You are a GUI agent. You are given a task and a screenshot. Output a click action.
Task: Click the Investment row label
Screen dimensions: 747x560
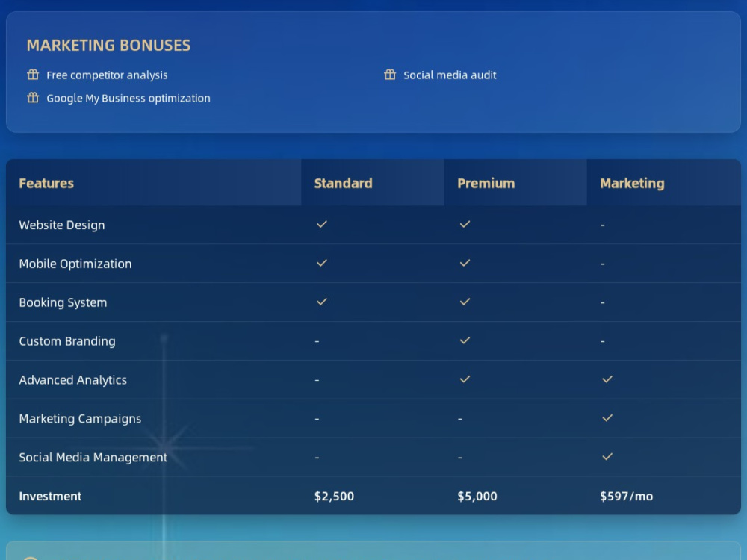[50, 497]
